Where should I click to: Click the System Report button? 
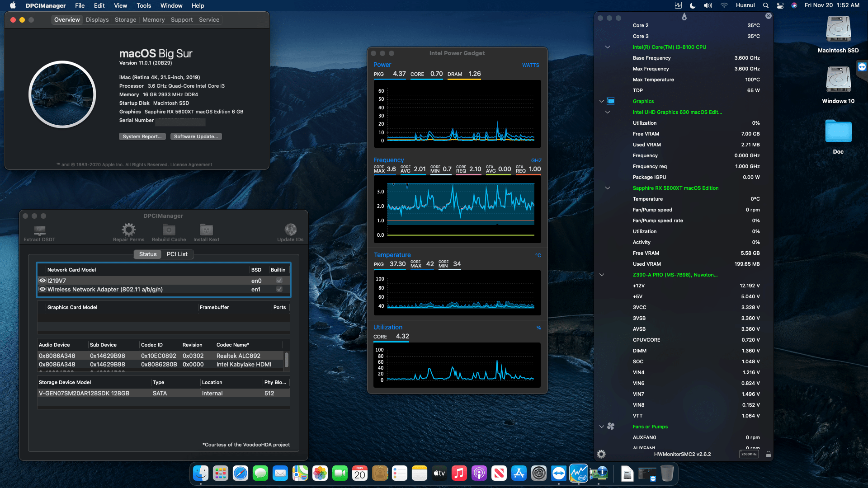pyautogui.click(x=142, y=136)
